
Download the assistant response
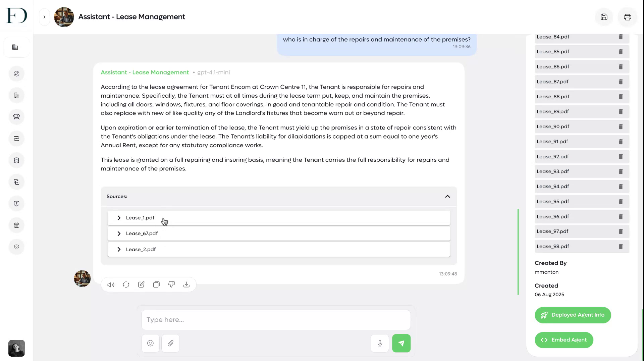coord(186,285)
